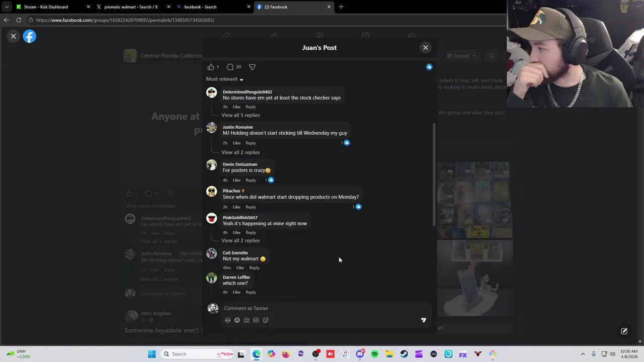Click Justin Romaine's profile picture
Screen dimensions: 644x362
click(x=212, y=128)
